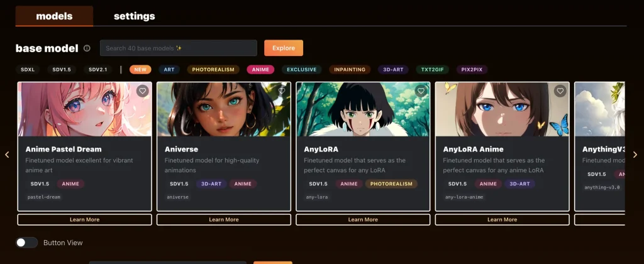
Task: Favorite Anime Pastel Dream with heart icon
Action: [143, 91]
